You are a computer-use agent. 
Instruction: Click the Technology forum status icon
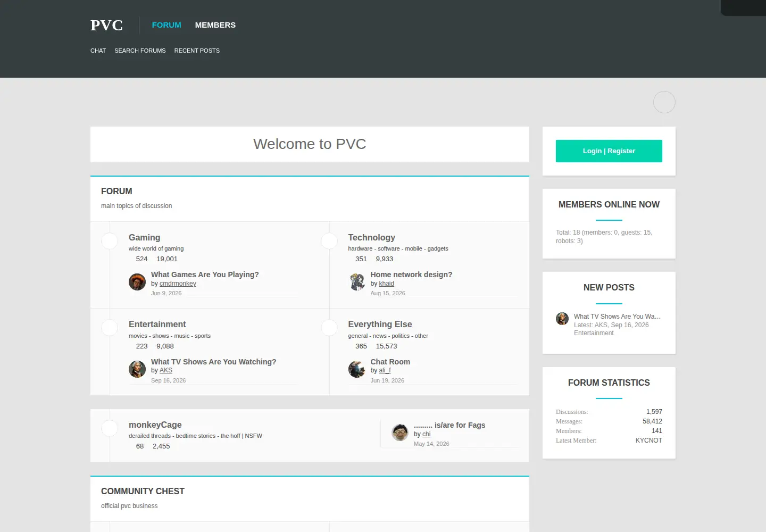coord(329,241)
